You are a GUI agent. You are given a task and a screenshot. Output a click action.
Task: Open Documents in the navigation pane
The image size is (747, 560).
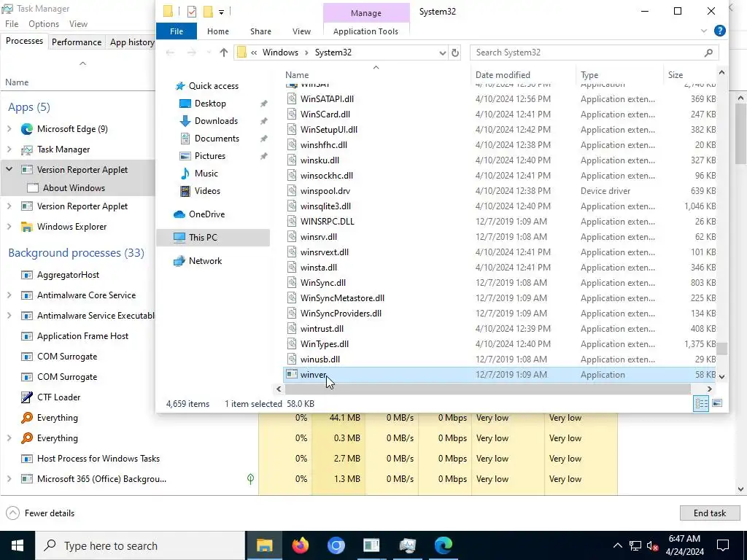(217, 139)
